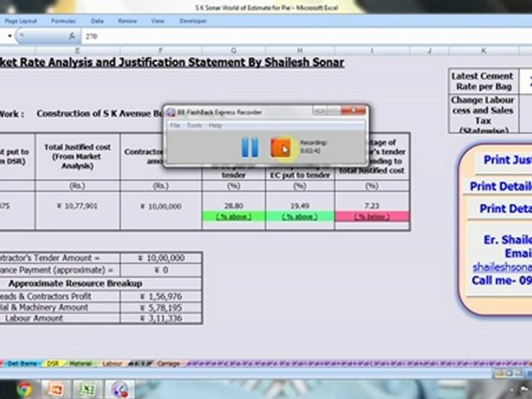Click 'Call me- 09' contact text

click(x=502, y=280)
